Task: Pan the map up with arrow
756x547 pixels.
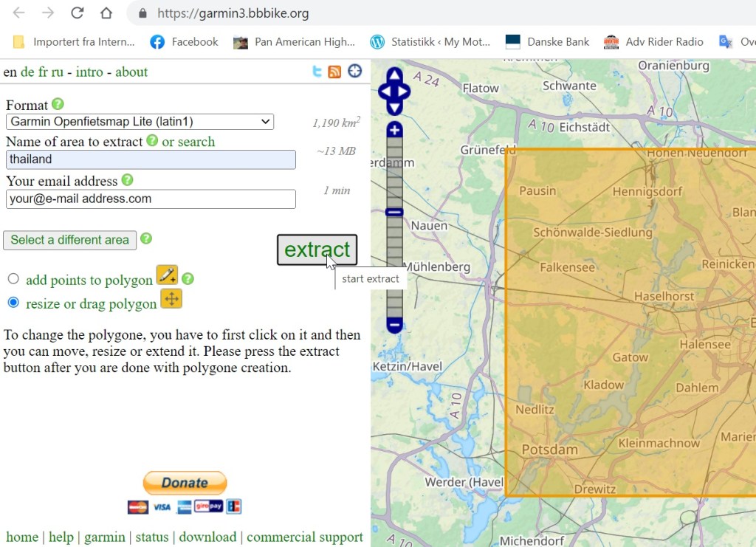Action: tap(395, 75)
